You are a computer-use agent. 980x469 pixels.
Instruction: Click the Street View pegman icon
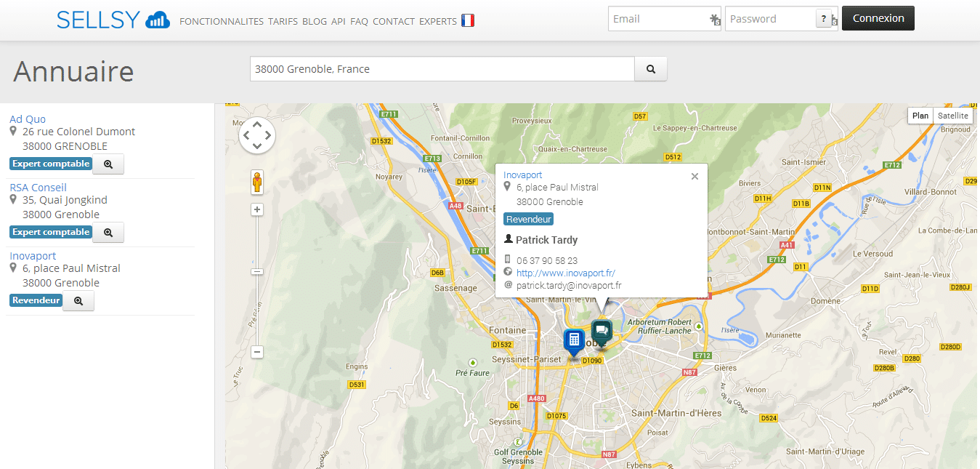pos(257,182)
